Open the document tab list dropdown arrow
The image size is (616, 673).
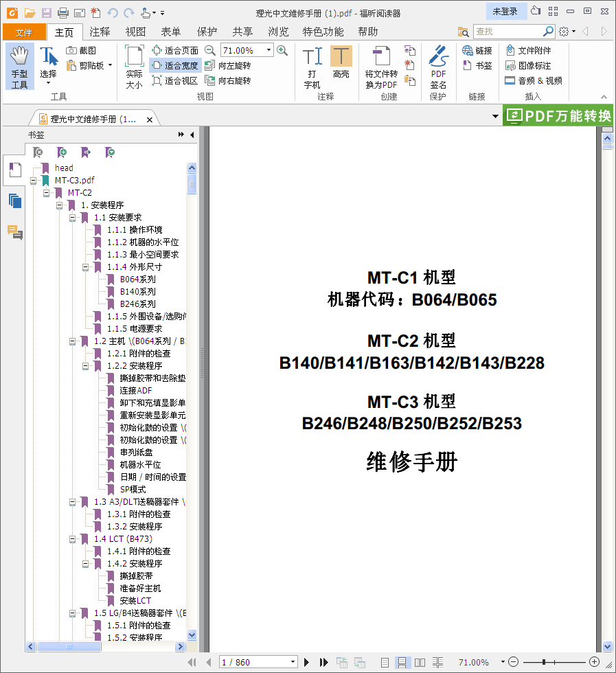(x=495, y=116)
